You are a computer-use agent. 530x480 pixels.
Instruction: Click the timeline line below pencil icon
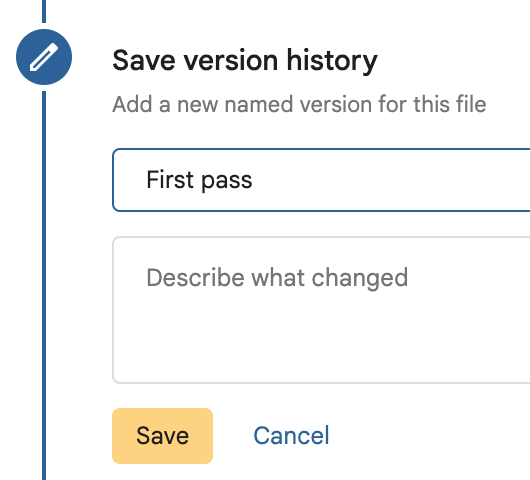[44, 285]
